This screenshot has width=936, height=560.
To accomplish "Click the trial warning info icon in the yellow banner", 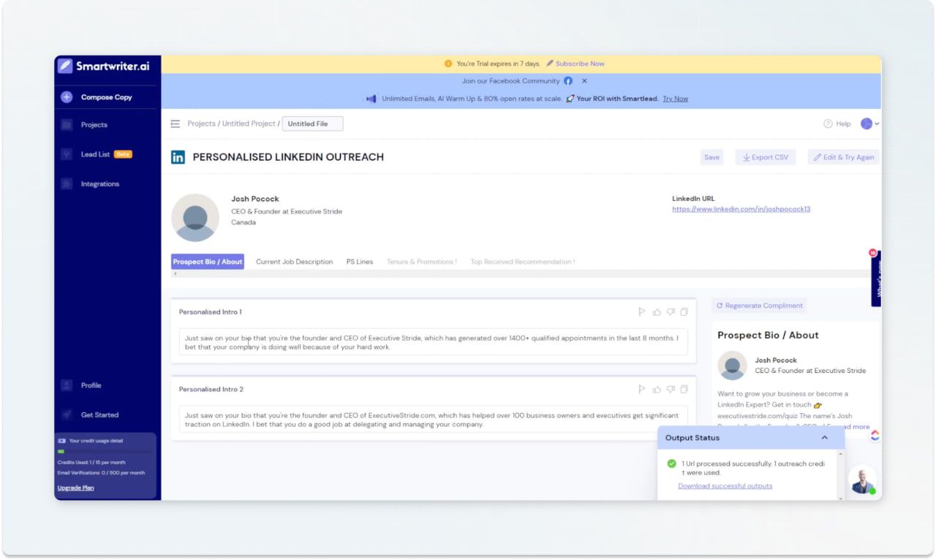I will (x=448, y=64).
